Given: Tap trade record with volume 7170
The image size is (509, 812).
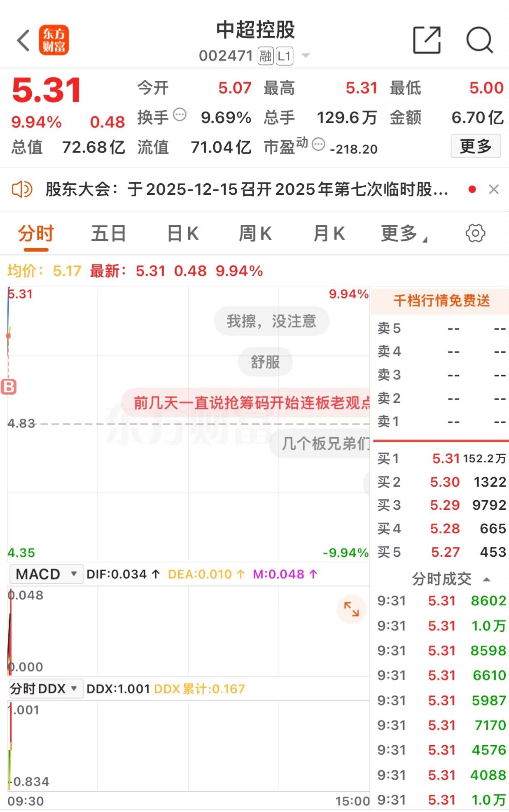Looking at the screenshot, I should 441,725.
